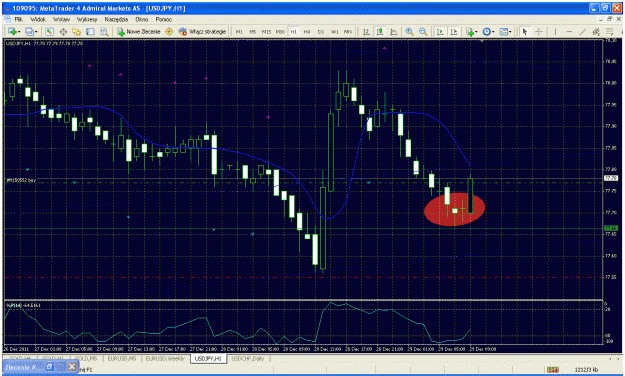Restore the Zlecenie floating window
The height and width of the screenshot is (376, 625).
pos(49,366)
